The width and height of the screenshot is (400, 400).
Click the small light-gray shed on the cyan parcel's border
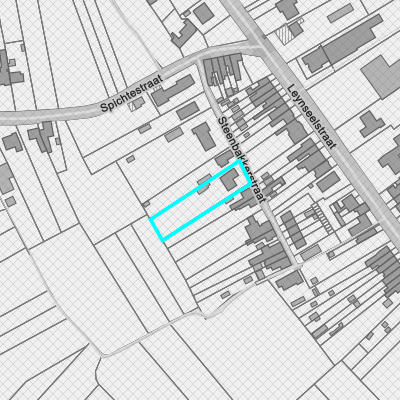(x=204, y=184)
